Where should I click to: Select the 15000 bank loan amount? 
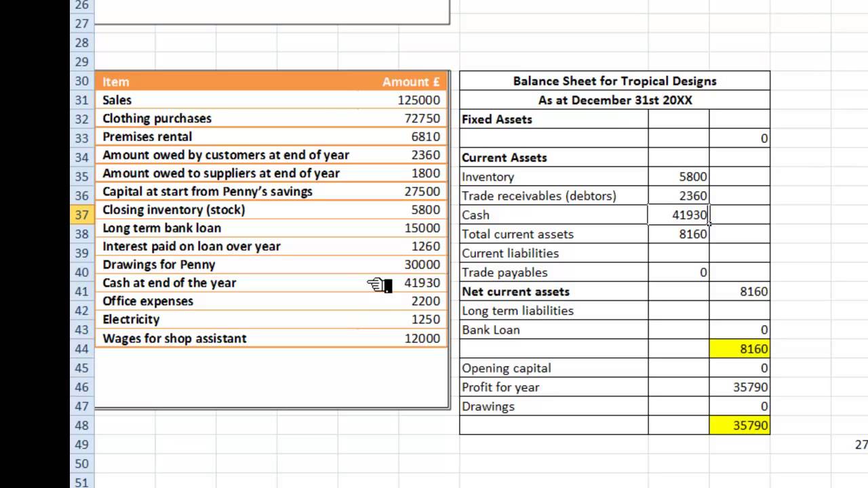[422, 228]
